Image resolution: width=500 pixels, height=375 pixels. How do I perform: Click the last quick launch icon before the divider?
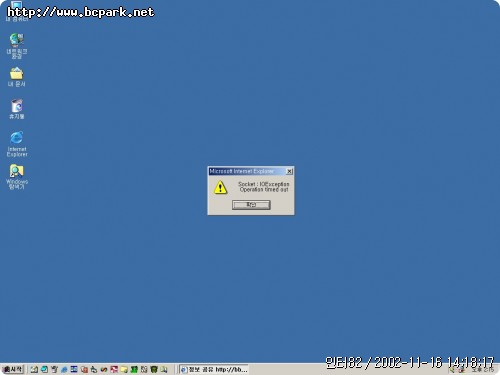164,369
